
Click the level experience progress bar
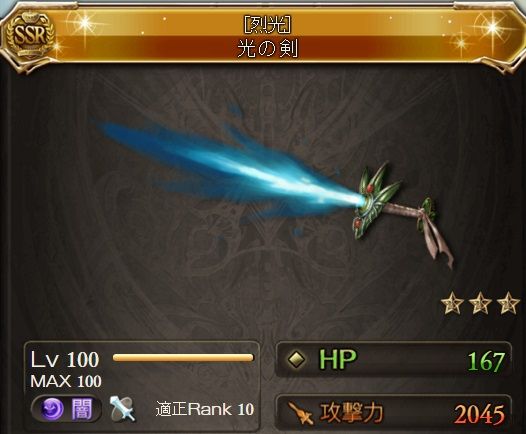183,358
